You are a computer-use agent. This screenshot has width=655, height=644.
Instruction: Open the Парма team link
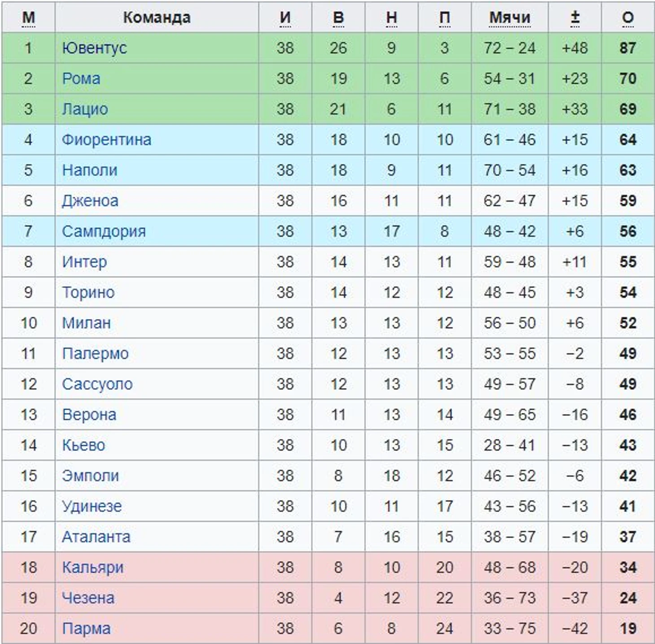[86, 628]
